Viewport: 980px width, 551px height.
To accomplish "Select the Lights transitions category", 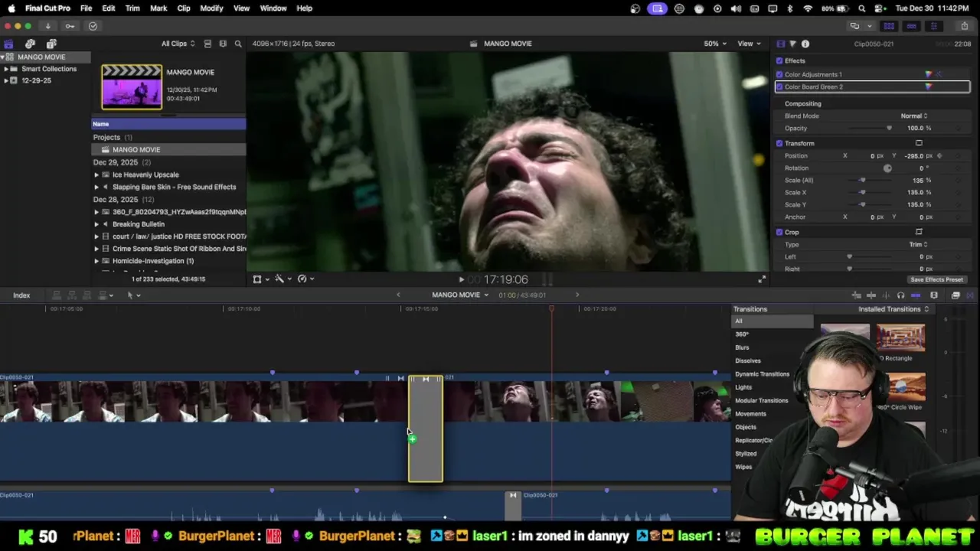I will click(743, 387).
